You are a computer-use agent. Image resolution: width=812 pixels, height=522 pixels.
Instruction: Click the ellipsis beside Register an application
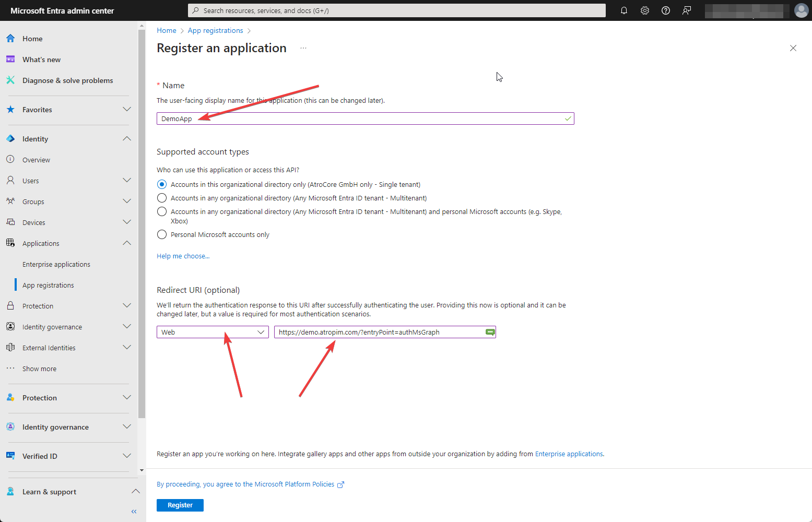coord(303,48)
